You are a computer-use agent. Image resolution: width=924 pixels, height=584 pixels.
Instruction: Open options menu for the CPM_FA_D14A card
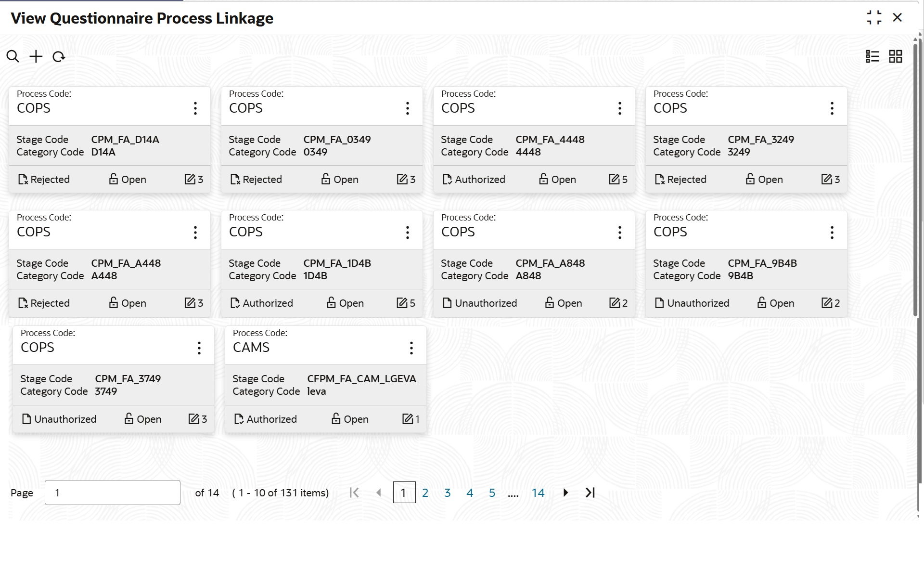tap(195, 108)
